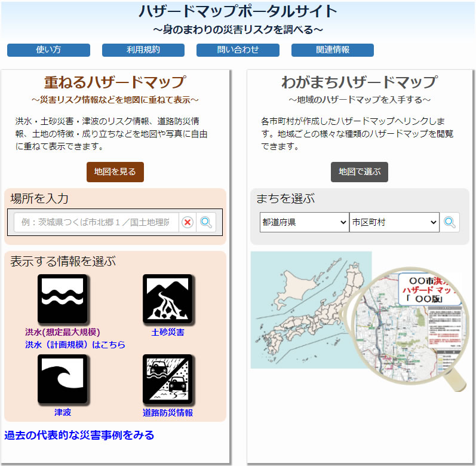This screenshot has height=466, width=476.
Task: Open 過去の代表的な災害事例をみる link
Action: (x=79, y=435)
